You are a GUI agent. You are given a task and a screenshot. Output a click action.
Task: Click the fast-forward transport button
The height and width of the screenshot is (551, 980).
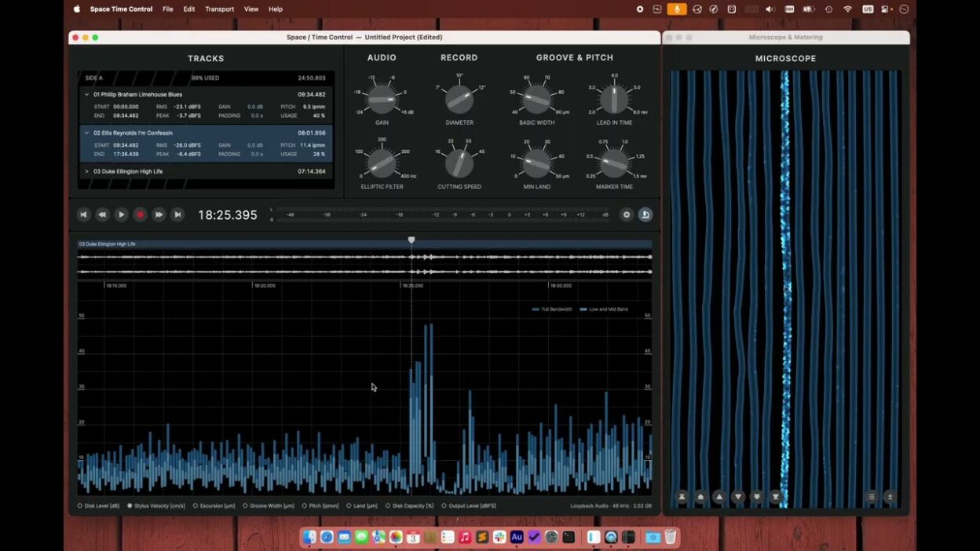pos(159,214)
